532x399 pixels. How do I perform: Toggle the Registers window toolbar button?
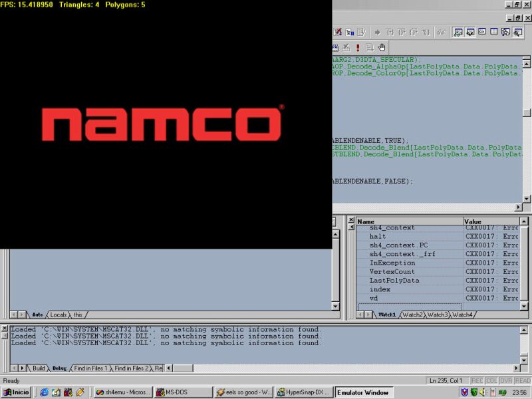[x=482, y=32]
